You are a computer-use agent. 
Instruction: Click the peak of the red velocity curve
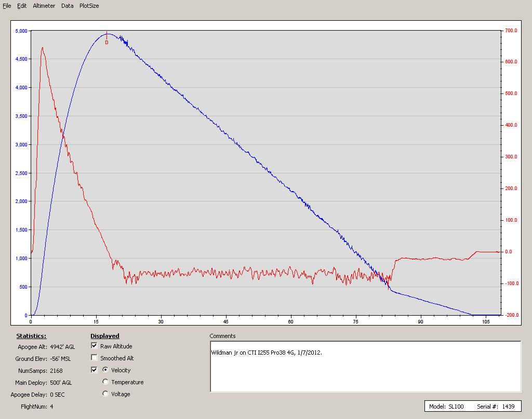[x=42, y=48]
